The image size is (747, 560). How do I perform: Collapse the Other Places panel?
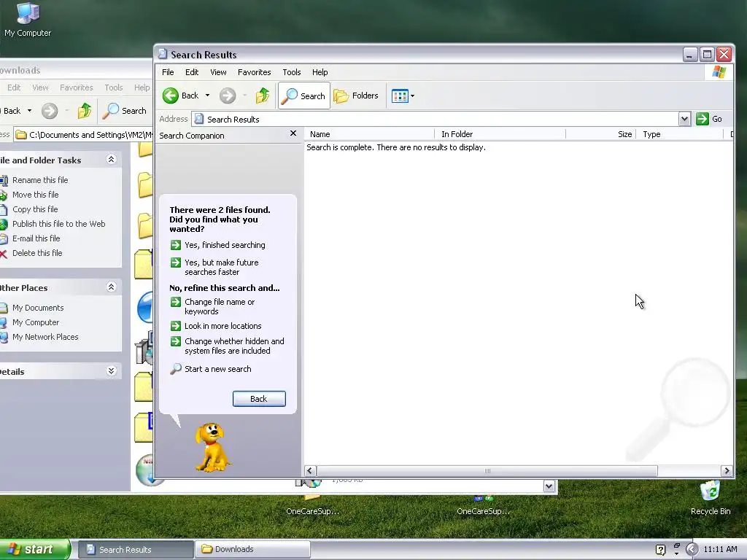(111, 287)
